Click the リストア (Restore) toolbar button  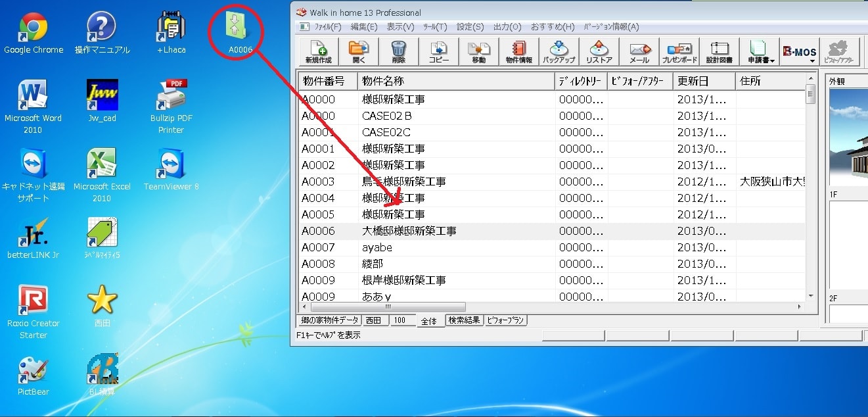coord(599,51)
